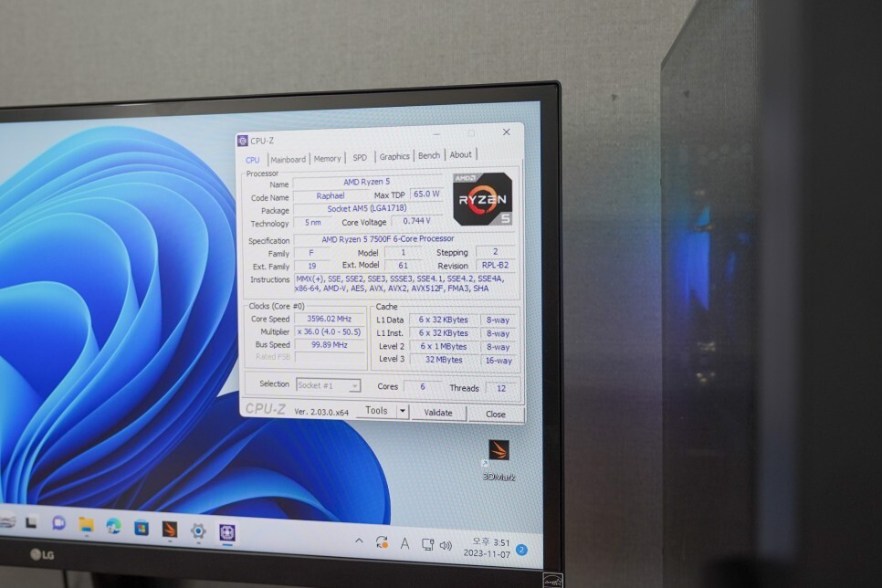Viewport: 882px width, 588px height.
Task: Click the Technology value 5 nm
Action: point(313,223)
